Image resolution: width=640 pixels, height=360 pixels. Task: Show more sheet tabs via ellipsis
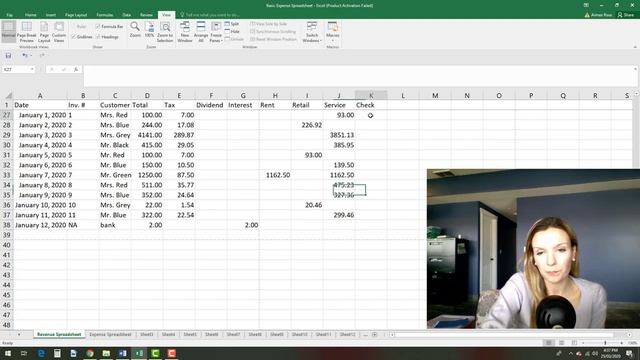[x=365, y=335]
